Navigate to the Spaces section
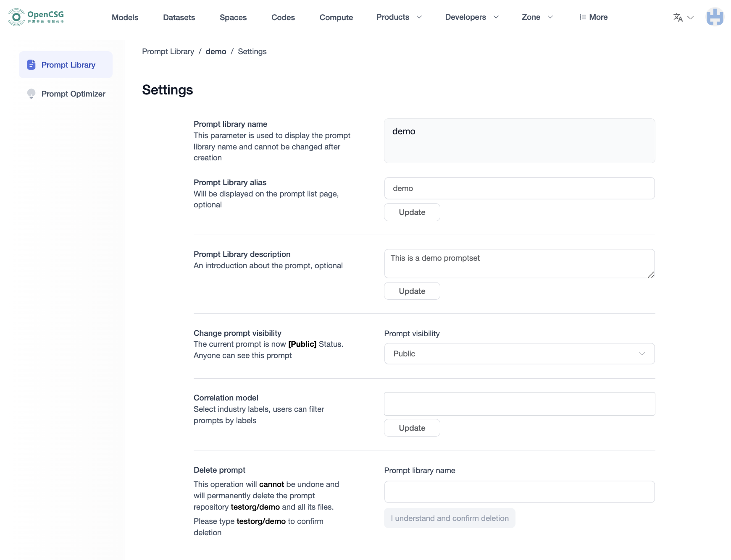 pyautogui.click(x=233, y=17)
